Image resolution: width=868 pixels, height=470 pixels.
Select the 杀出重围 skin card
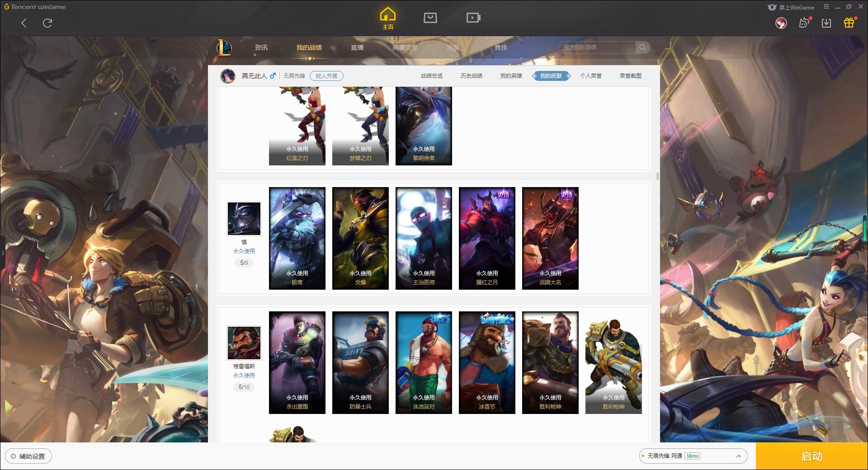pyautogui.click(x=297, y=362)
